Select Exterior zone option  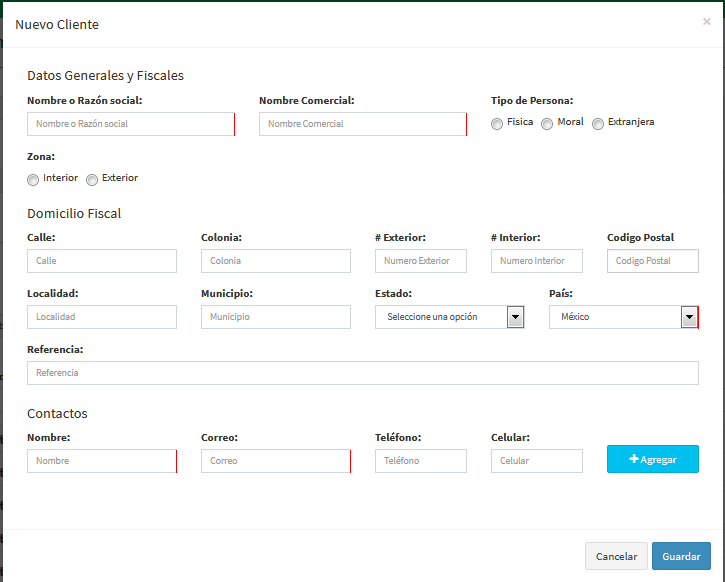92,180
